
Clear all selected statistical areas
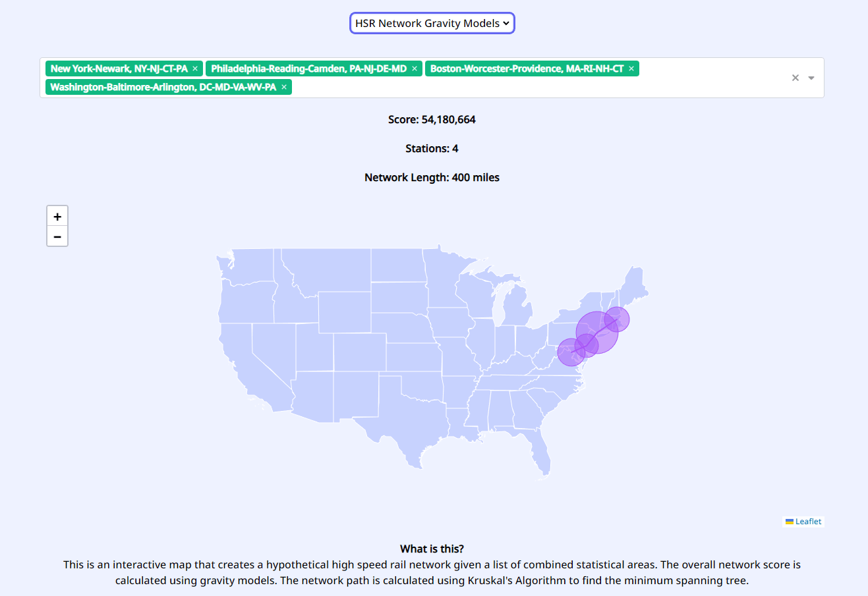(x=796, y=78)
